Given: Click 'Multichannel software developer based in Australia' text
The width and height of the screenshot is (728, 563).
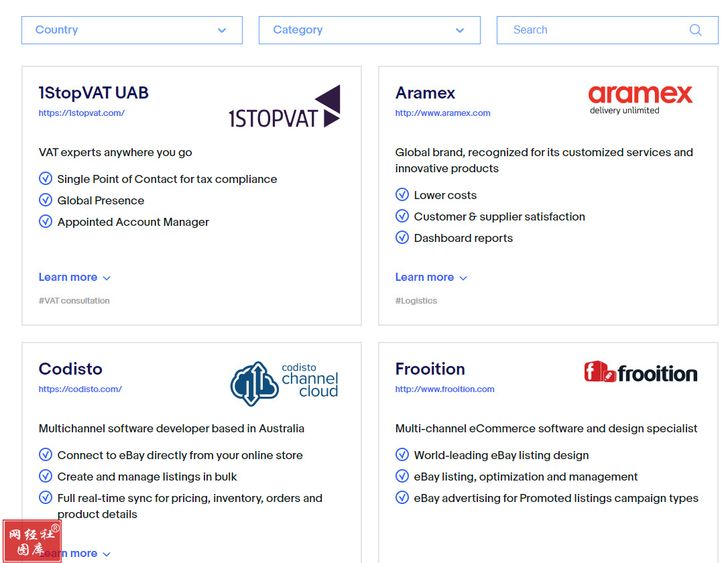Looking at the screenshot, I should coord(172,428).
